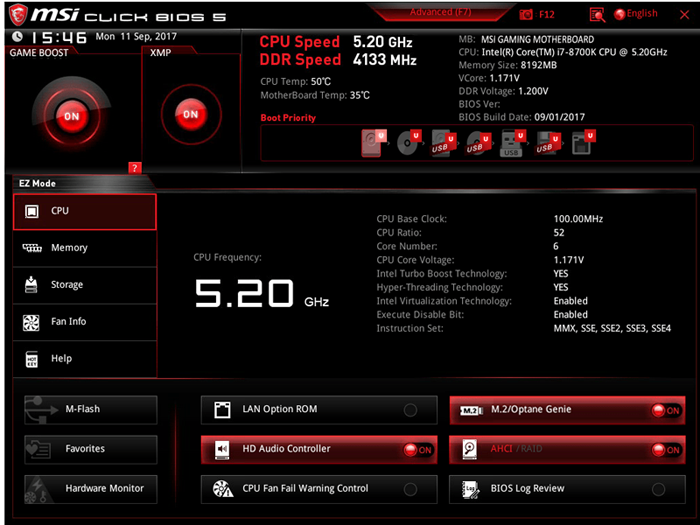Turn off the HD Audio Controller switch
This screenshot has width=700, height=525.
pos(418,450)
